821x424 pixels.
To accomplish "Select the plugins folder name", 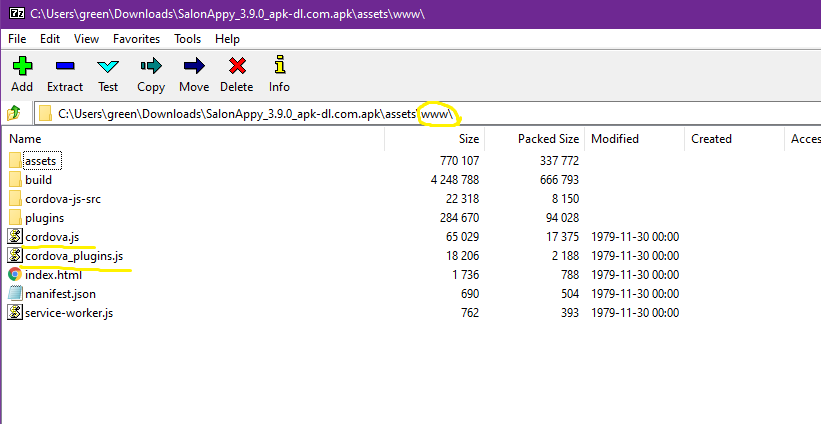I will point(45,218).
